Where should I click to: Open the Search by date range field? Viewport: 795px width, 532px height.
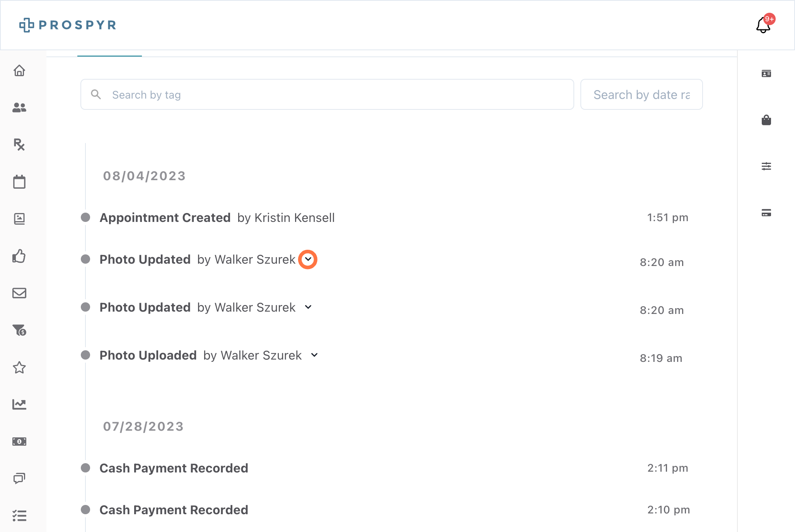641,94
